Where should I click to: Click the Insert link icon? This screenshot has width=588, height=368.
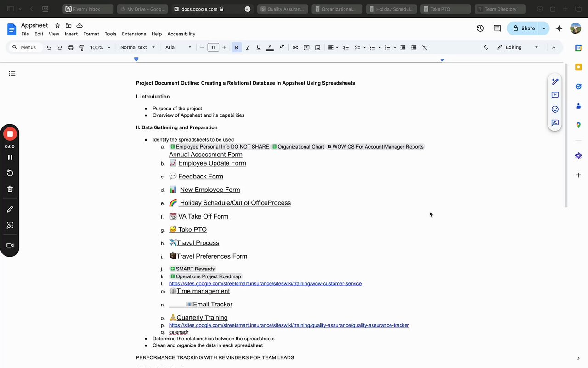[295, 47]
